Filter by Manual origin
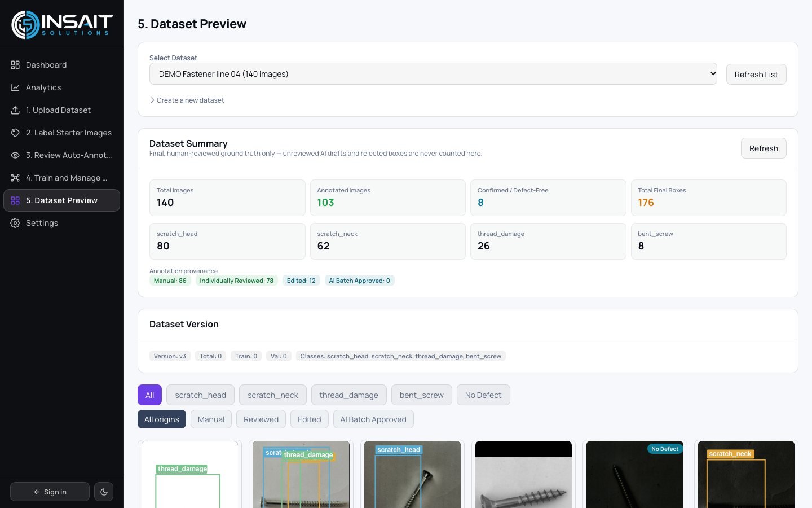Image resolution: width=812 pixels, height=508 pixels. pos(211,419)
